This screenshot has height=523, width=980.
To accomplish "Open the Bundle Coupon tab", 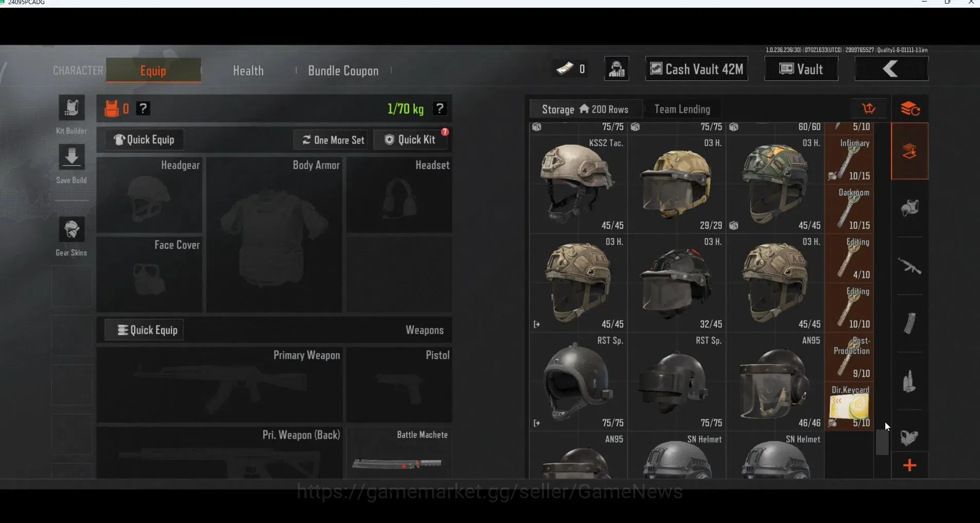I will click(x=343, y=71).
